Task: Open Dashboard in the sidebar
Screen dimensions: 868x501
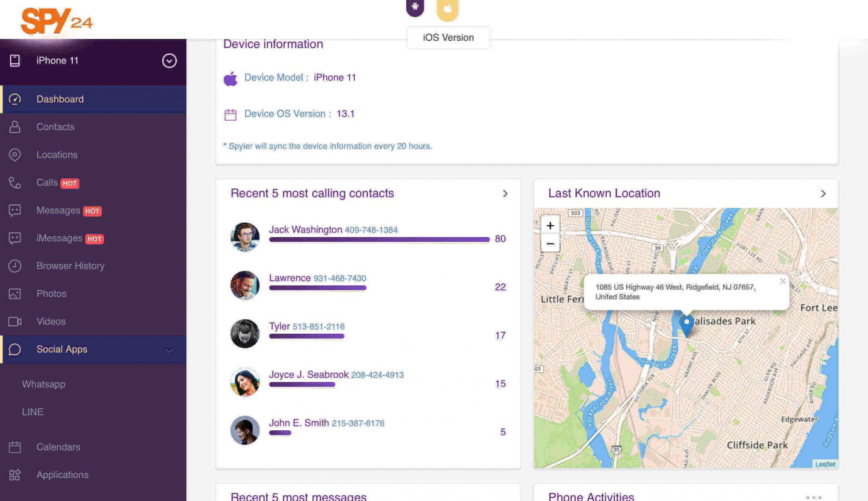Action: pos(93,99)
